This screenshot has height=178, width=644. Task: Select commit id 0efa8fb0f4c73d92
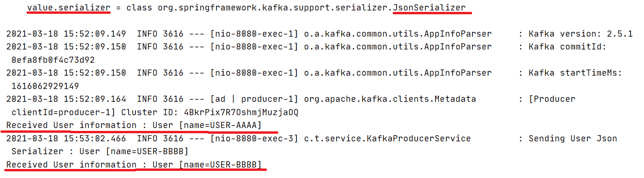click(53, 60)
